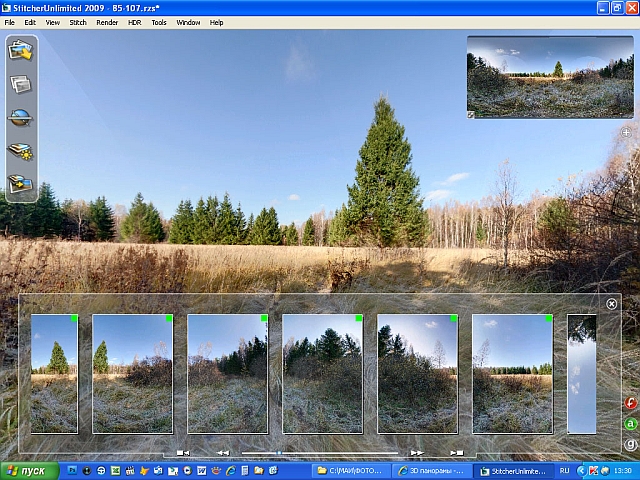Close the image strip panel
640x480 pixels.
611,304
